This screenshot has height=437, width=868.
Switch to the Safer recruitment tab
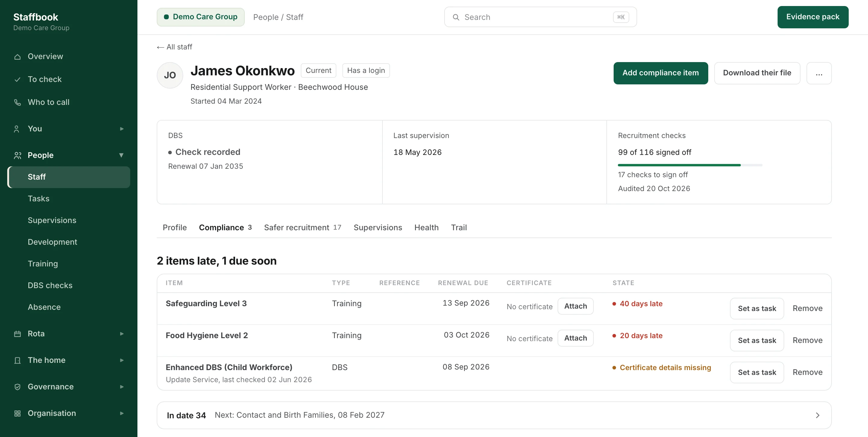(303, 228)
